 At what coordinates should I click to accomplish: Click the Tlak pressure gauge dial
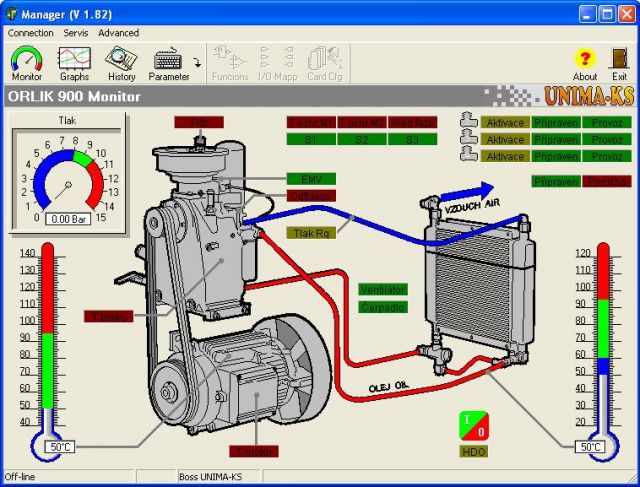[68, 180]
